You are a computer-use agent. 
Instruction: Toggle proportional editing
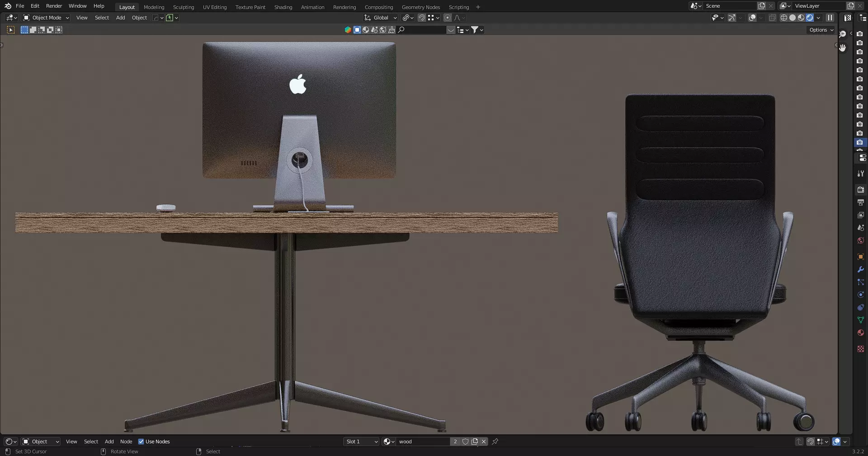point(448,18)
